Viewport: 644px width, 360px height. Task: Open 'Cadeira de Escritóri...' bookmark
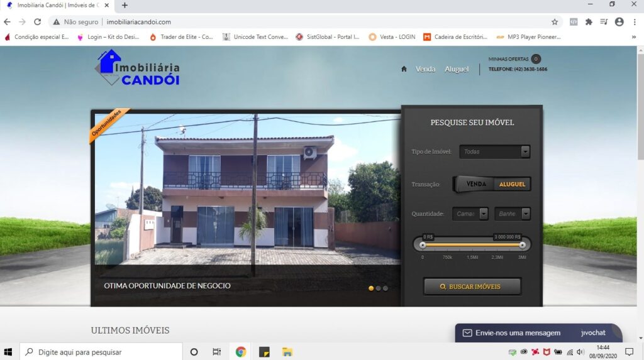tap(455, 37)
